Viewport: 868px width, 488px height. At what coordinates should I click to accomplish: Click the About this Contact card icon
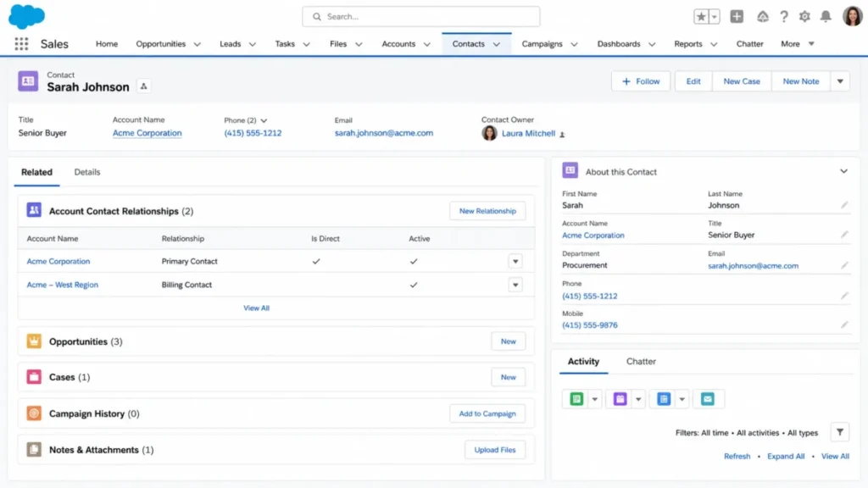tap(570, 170)
